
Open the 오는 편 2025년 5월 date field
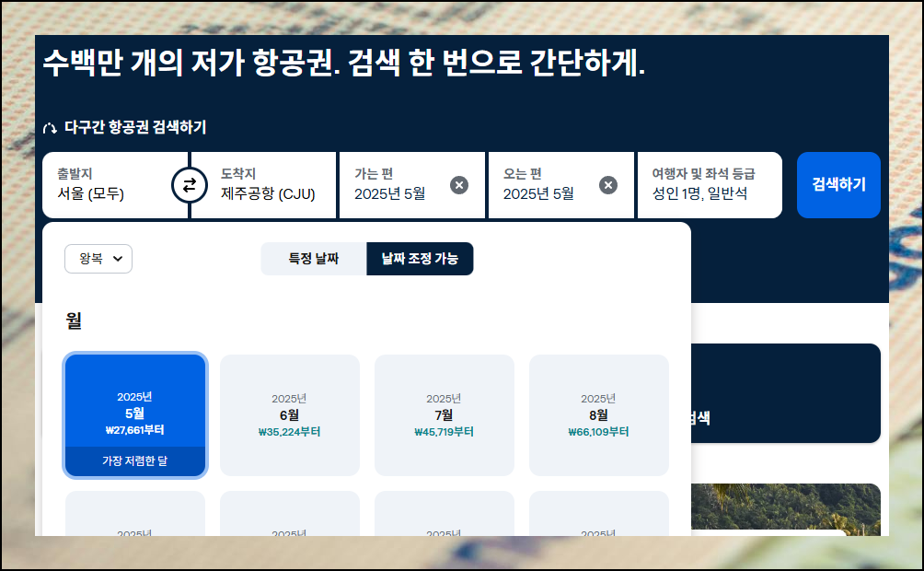tap(561, 185)
